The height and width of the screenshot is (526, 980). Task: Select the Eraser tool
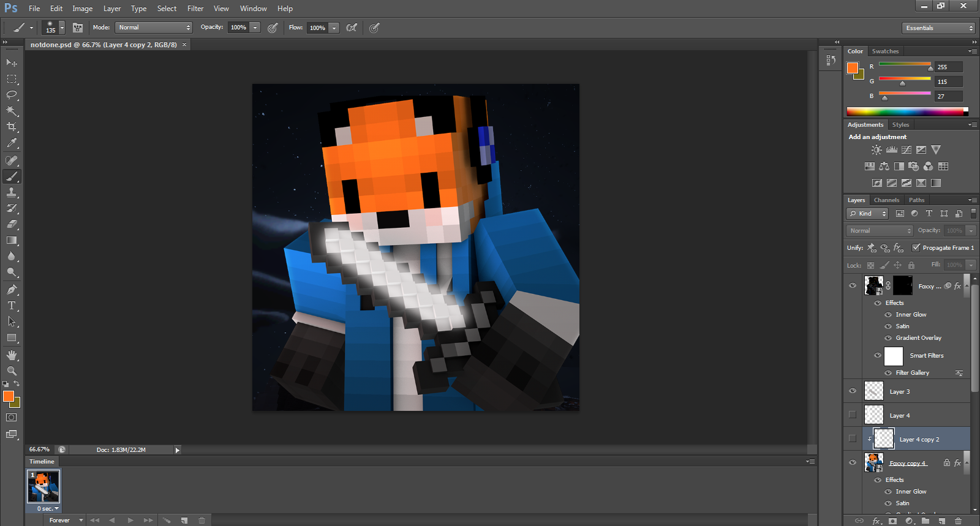click(12, 224)
